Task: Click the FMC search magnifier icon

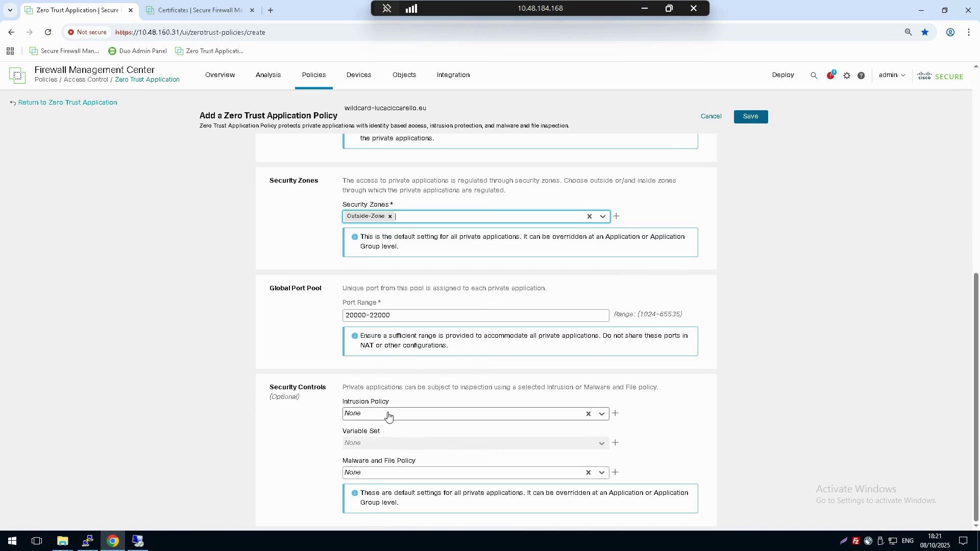Action: tap(814, 76)
